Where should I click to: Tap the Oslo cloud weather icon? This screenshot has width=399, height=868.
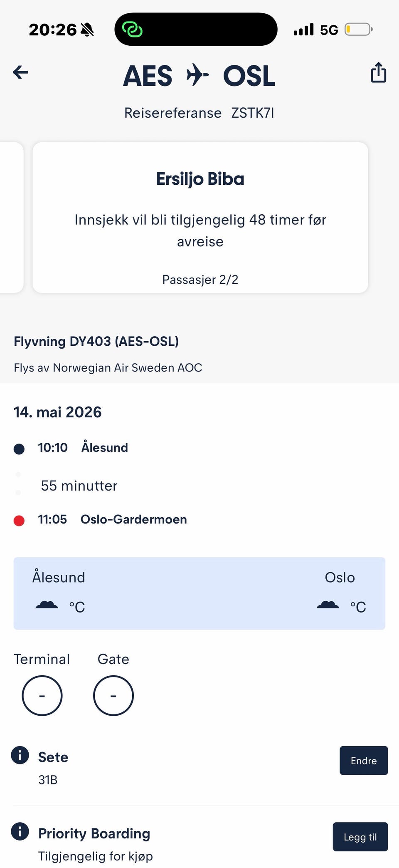click(328, 605)
